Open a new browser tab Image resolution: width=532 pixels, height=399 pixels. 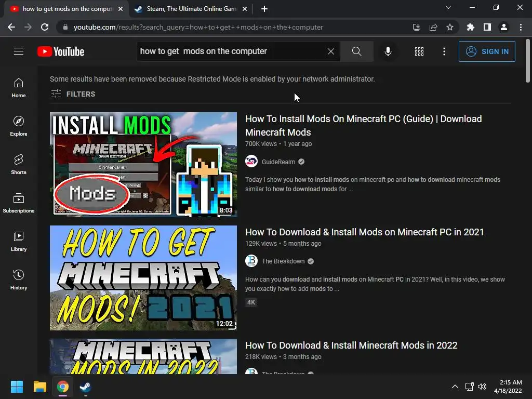click(264, 9)
